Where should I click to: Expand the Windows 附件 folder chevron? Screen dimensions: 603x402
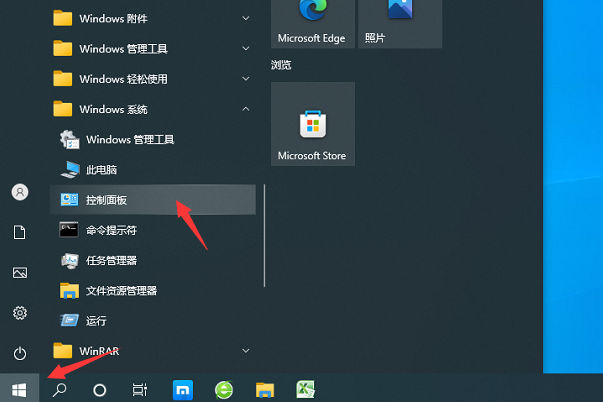tap(246, 18)
